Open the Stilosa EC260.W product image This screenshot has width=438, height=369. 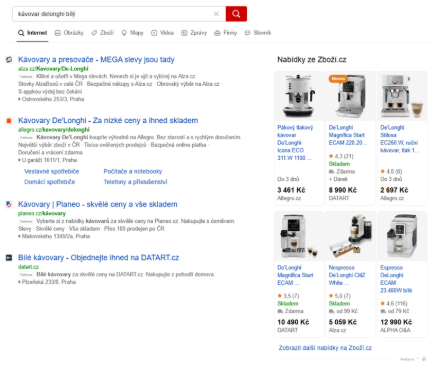coord(402,96)
